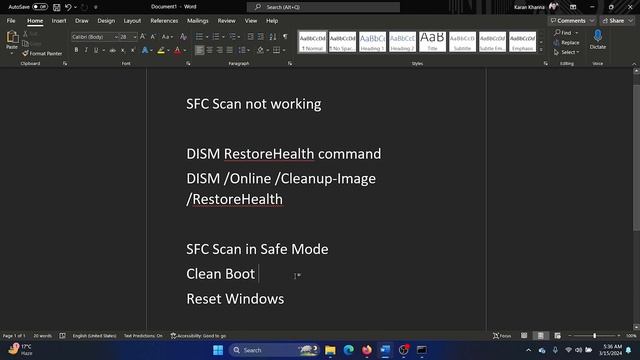Toggle Bold formatting
640x360 pixels.
tap(76, 50)
